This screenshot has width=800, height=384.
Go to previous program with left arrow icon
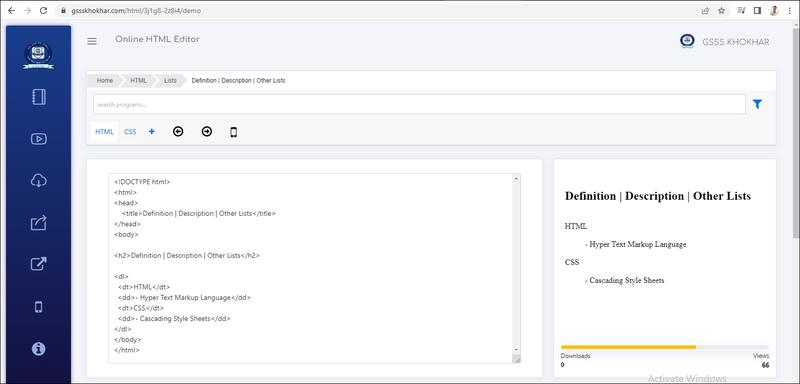click(178, 132)
